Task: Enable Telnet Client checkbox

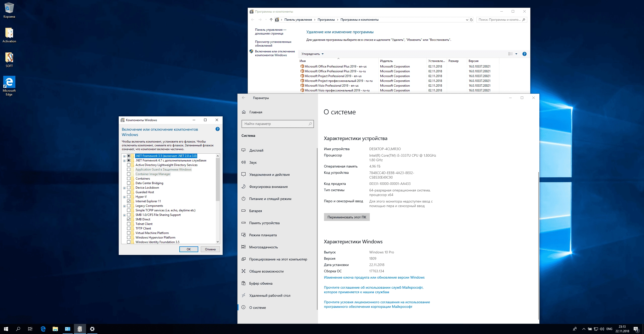Action: 129,224
